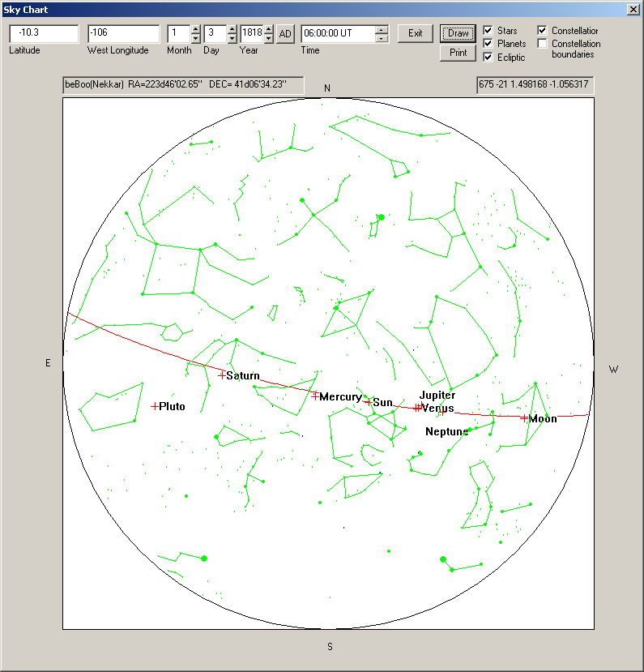
Task: Uncheck the Stars checkbox
Action: point(488,31)
